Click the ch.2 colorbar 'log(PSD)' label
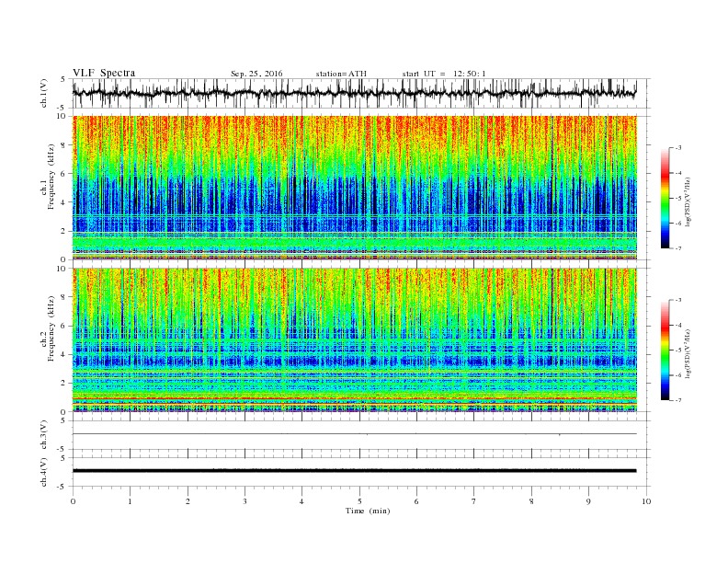 pos(688,353)
